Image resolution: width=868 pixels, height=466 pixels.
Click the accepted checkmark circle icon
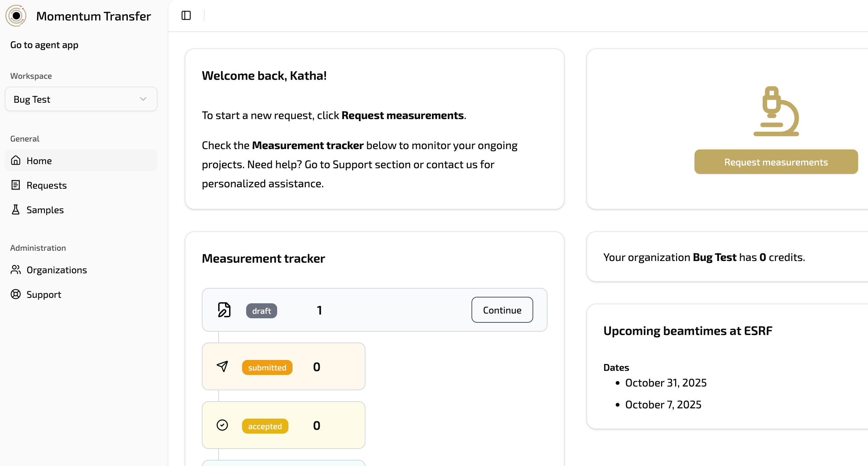tap(222, 425)
